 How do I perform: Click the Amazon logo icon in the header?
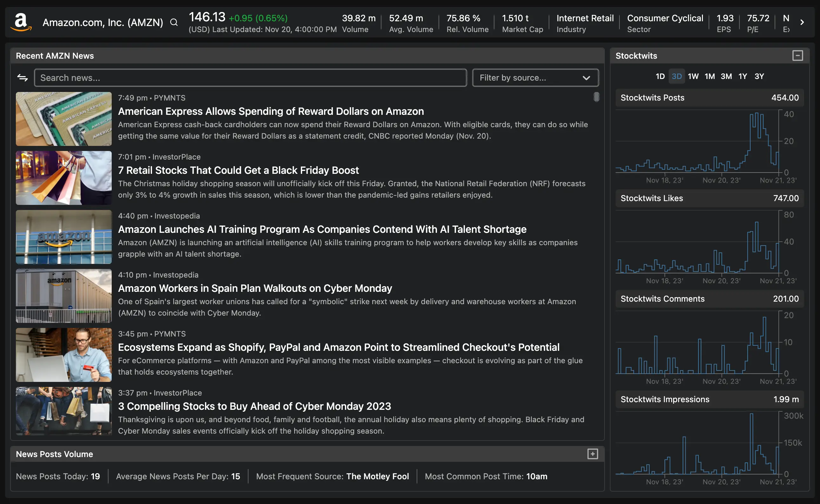(22, 21)
